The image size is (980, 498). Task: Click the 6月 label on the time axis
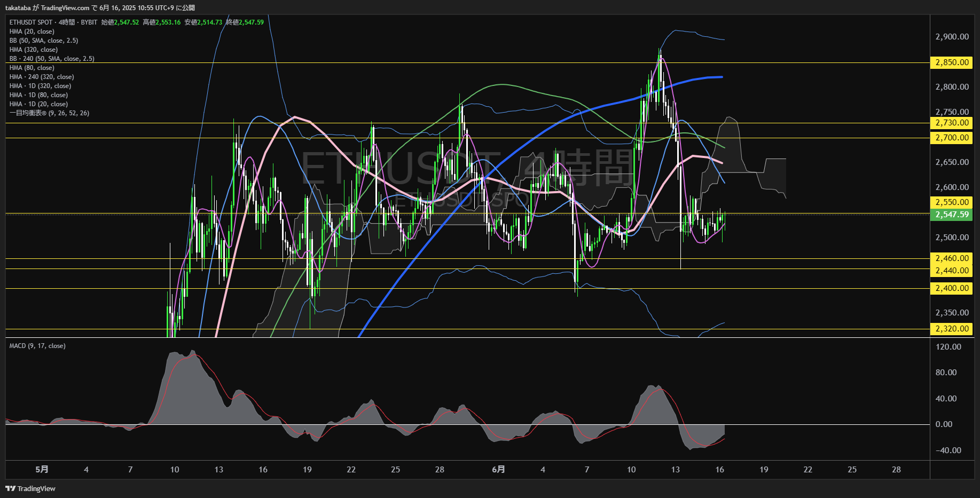pyautogui.click(x=498, y=470)
